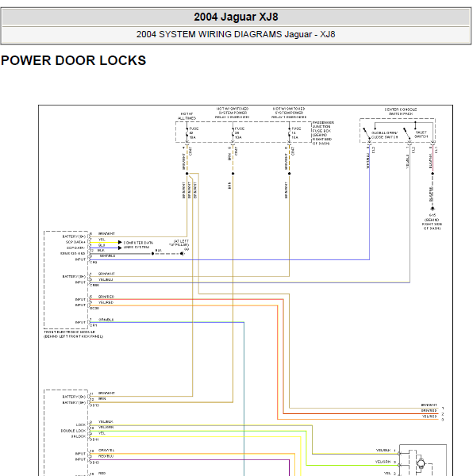Click the splice dot on the right BRN/WHT wire
Image resolution: width=473 pixels, height=476 pixels.
(x=289, y=174)
